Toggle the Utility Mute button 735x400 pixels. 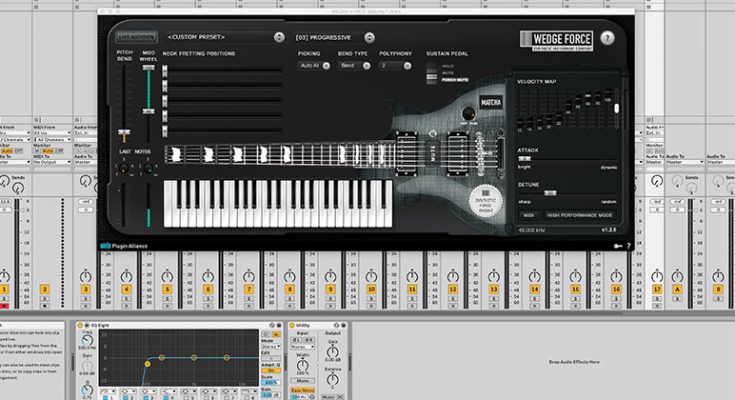[327, 396]
